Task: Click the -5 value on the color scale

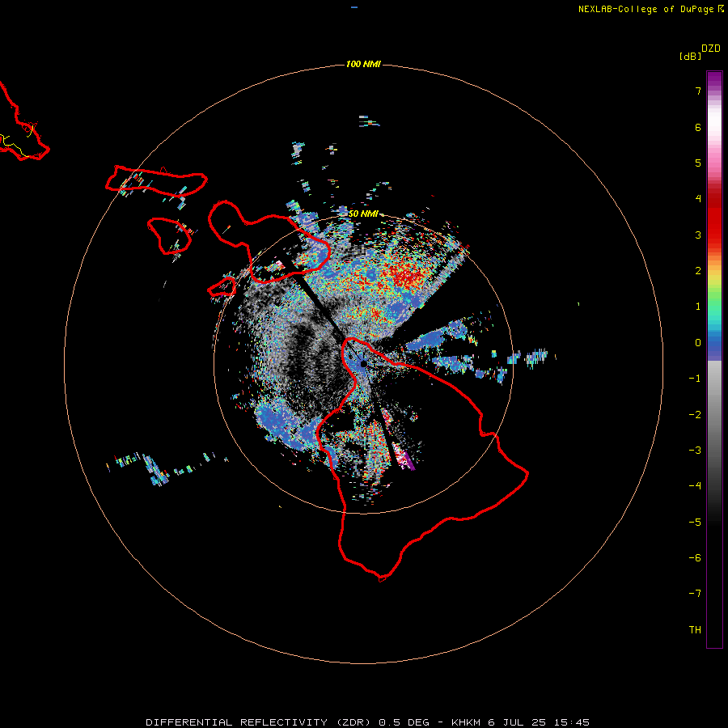Action: coord(695,523)
